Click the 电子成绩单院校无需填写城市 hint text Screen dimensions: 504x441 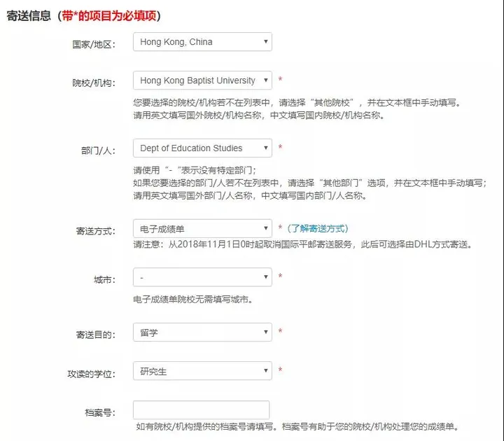coord(192,300)
